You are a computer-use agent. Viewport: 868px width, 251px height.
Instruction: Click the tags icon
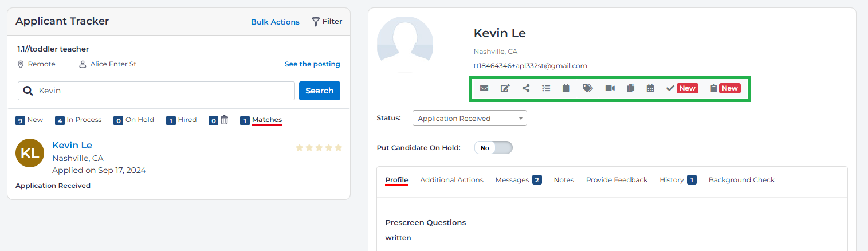(x=587, y=88)
